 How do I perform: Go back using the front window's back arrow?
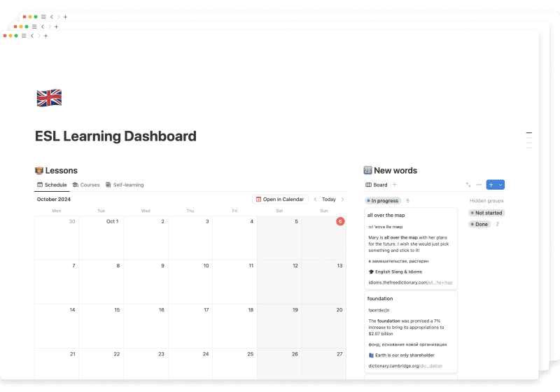(x=31, y=36)
